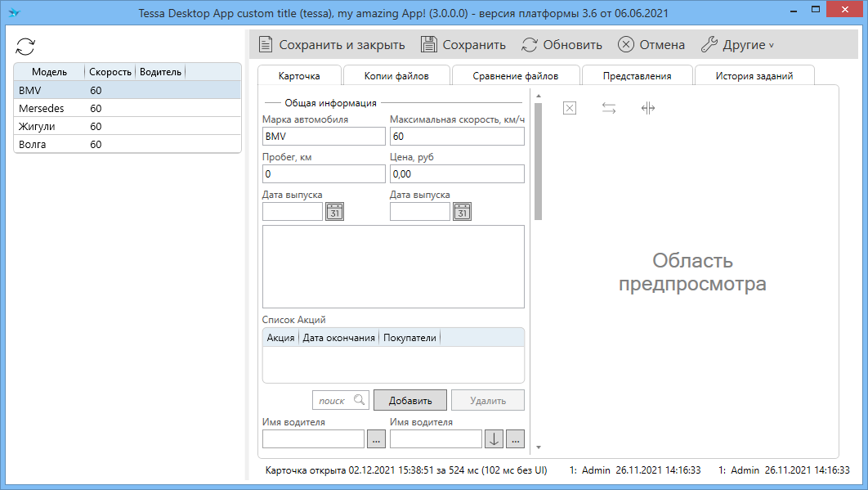The width and height of the screenshot is (868, 490).
Task: Expand the Другие dropdown menu
Action: (737, 45)
